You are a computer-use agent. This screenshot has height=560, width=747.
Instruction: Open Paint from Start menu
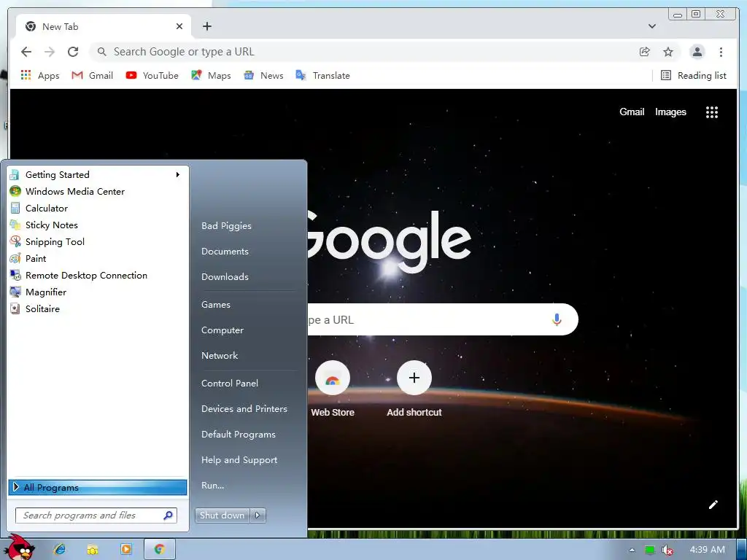(97, 259)
